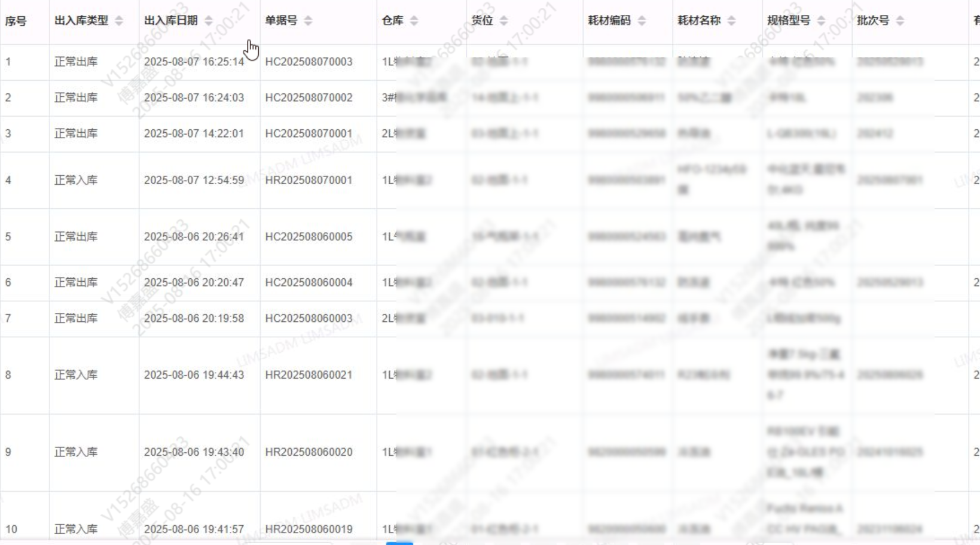Click the 批次号 column header label
Screen dimensions: 980x545
pyautogui.click(x=873, y=20)
